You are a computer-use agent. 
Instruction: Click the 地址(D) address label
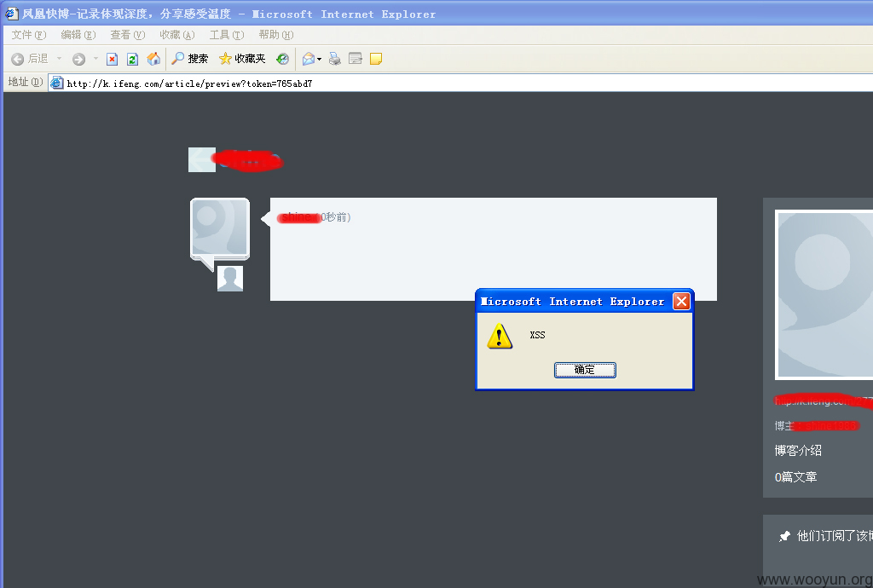[x=25, y=83]
